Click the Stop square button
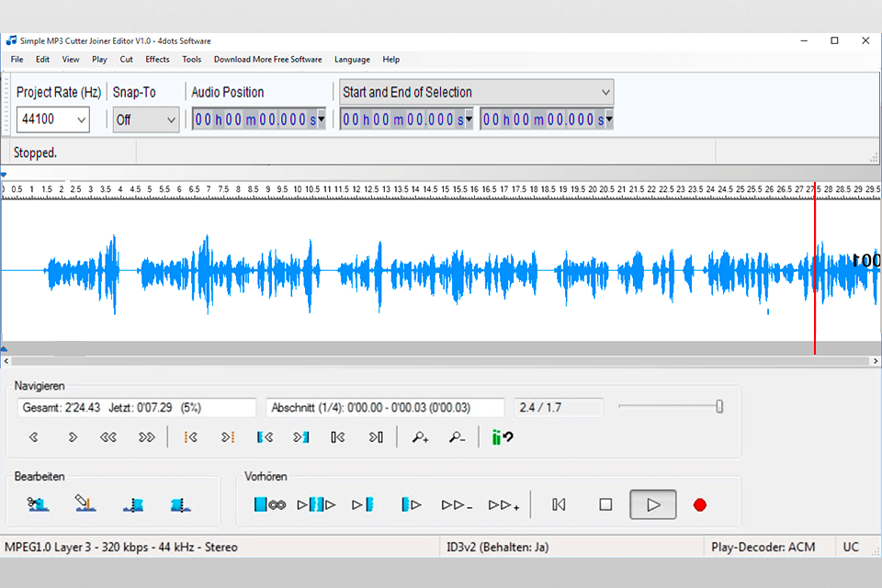This screenshot has height=588, width=882. click(605, 504)
